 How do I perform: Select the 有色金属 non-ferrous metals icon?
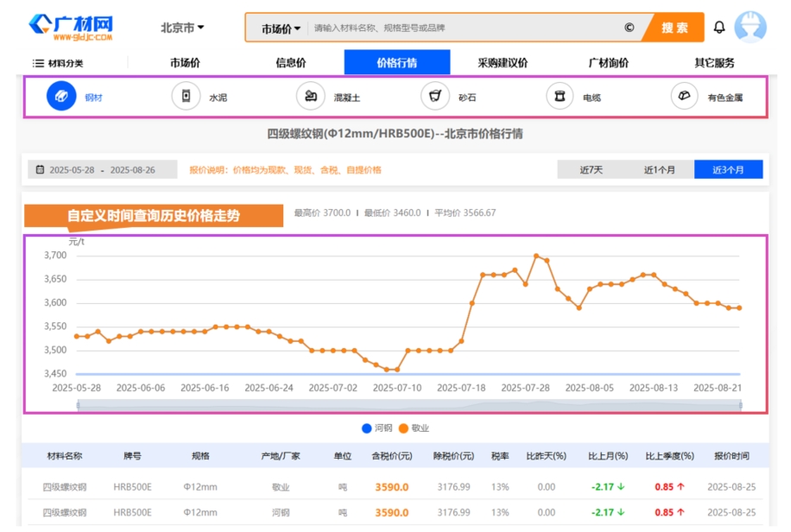coord(685,97)
